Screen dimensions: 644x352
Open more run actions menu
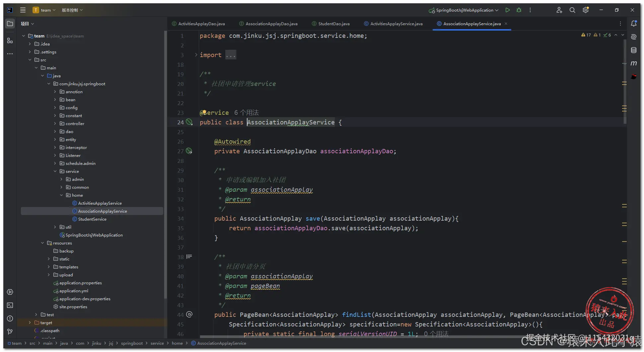pyautogui.click(x=530, y=10)
